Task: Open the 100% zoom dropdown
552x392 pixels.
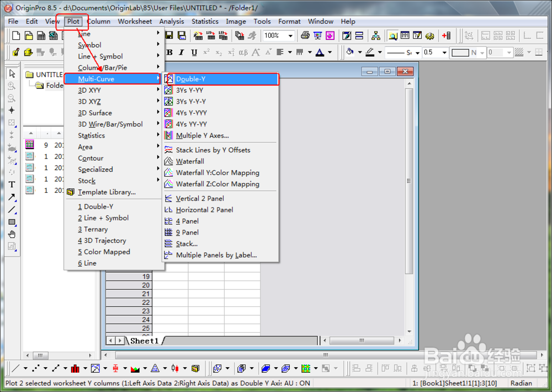Action: coord(290,35)
